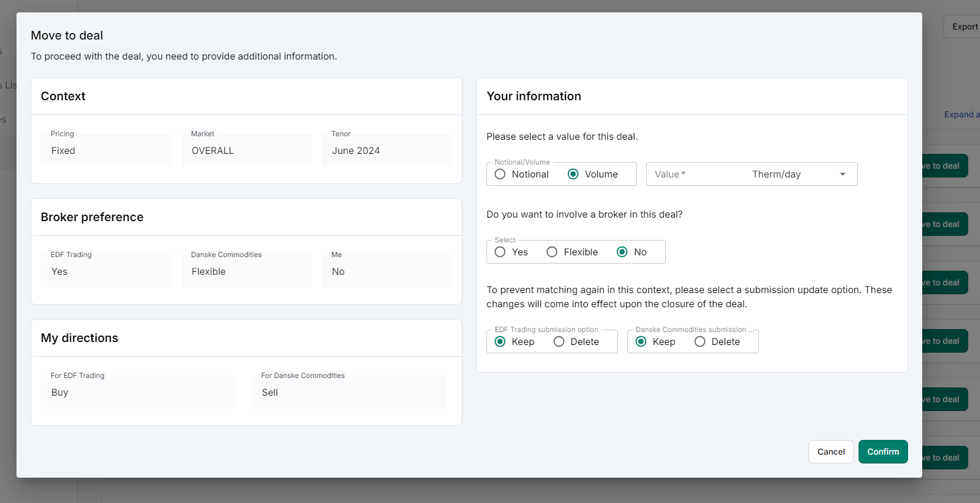The width and height of the screenshot is (980, 503).
Task: Select Delete for EDF Trading submission
Action: tap(559, 341)
